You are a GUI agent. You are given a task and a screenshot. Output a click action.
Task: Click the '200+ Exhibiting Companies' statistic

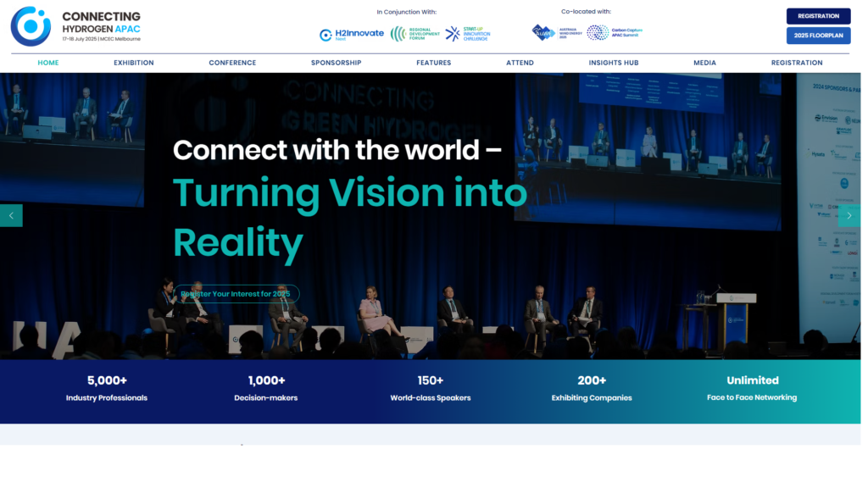592,388
